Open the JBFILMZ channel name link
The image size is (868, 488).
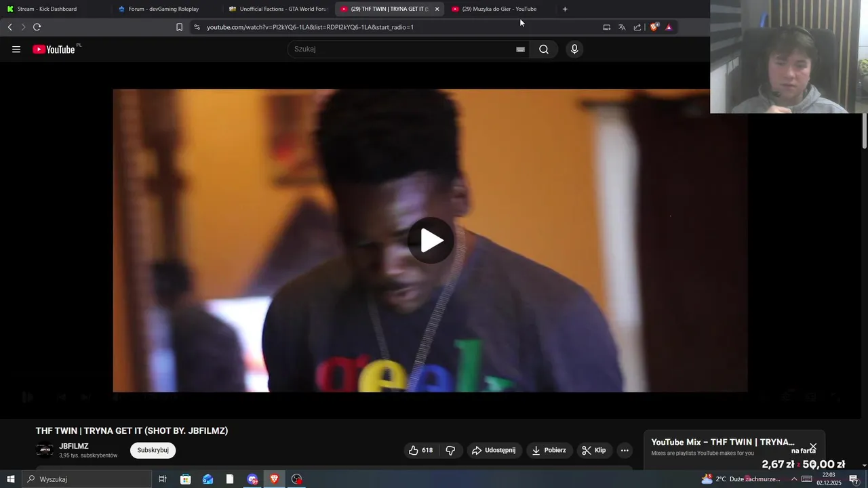pos(74,446)
